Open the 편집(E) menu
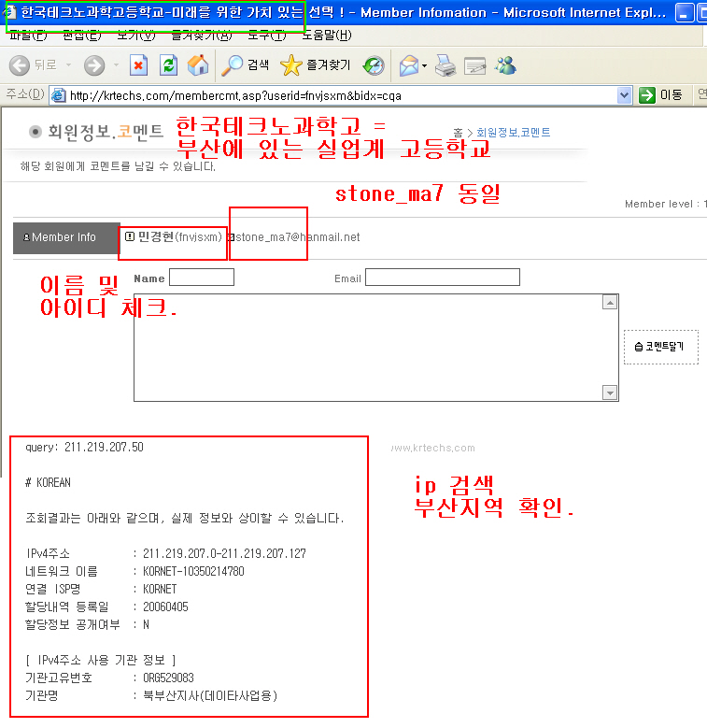 coord(82,36)
